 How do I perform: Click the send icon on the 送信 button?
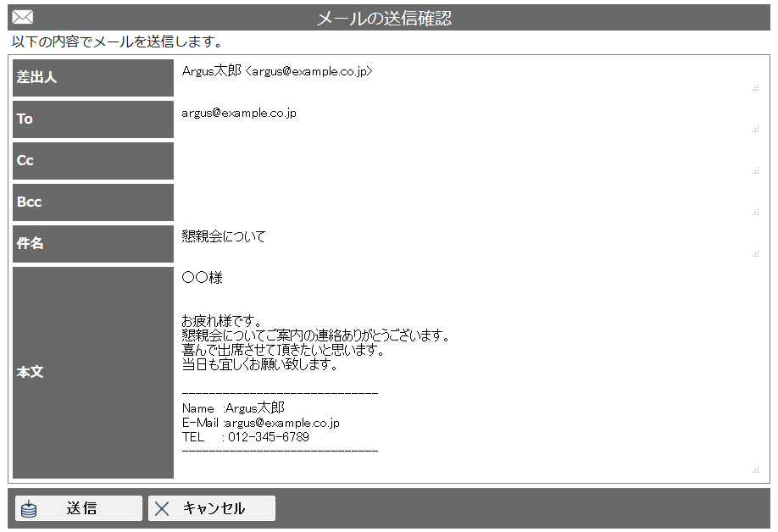click(x=31, y=507)
